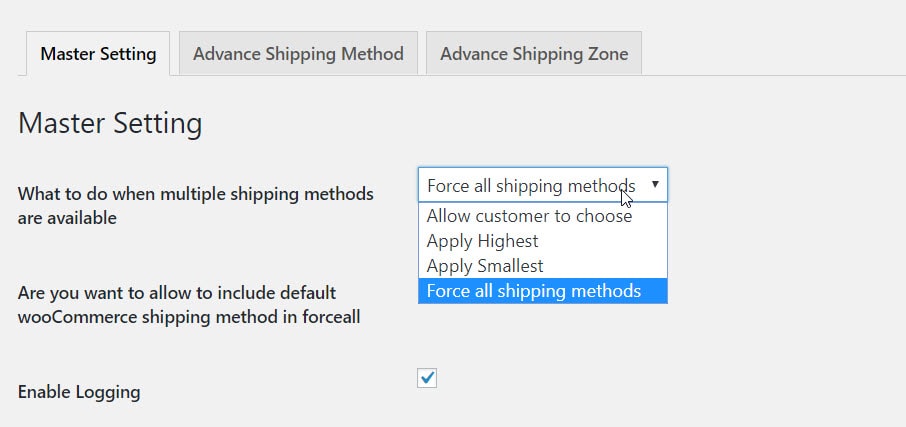Toggle the Enable Logging checkbox

point(427,377)
